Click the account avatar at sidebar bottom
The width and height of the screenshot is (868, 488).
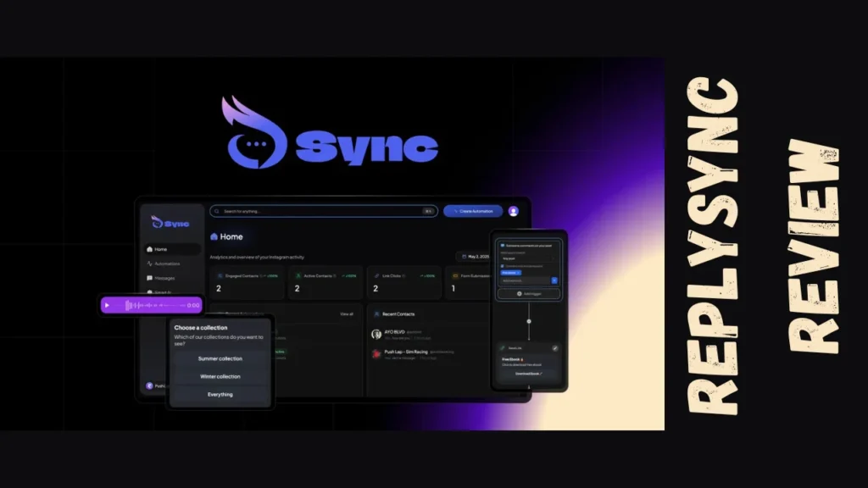(149, 385)
